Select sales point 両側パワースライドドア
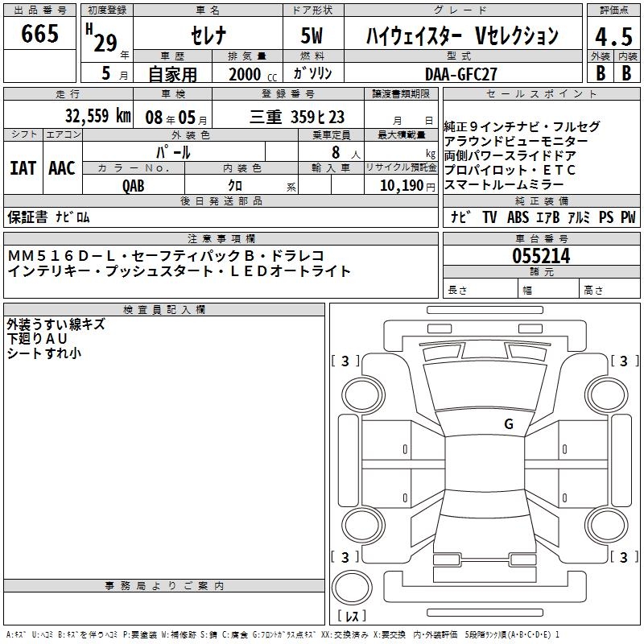Image resolution: width=644 pixels, height=644 pixels. [510, 155]
